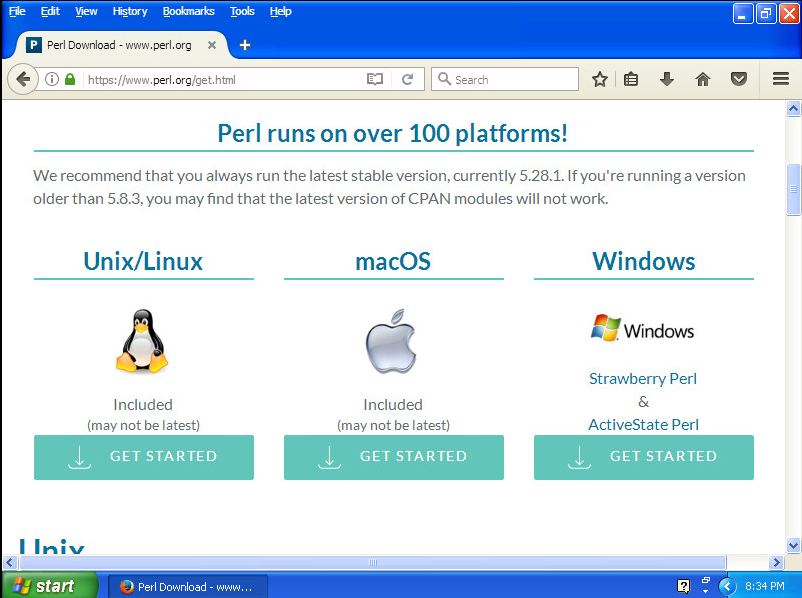Open a new tab with the plus icon
802x598 pixels.
pyautogui.click(x=245, y=45)
